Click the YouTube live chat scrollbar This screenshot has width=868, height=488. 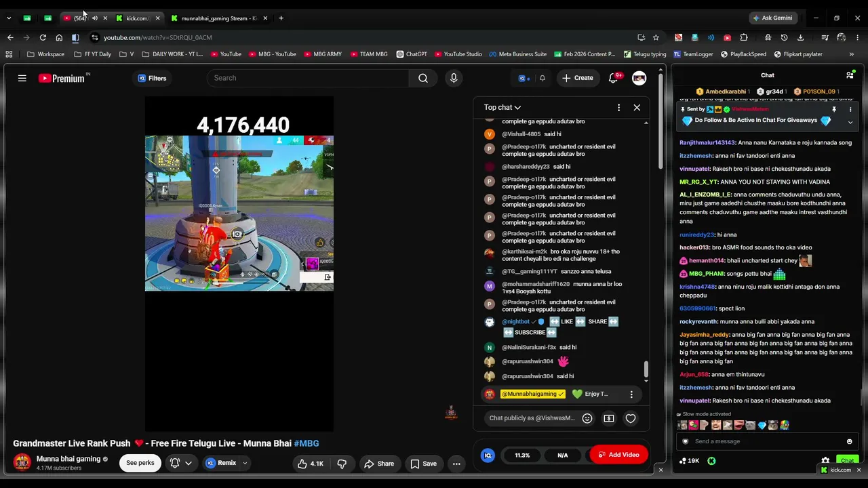pos(646,369)
